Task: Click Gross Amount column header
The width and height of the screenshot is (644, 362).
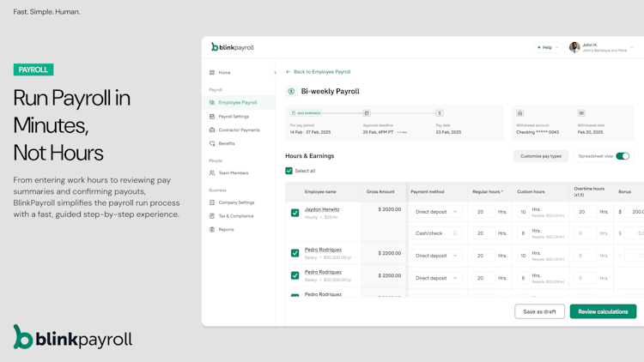Action: coord(380,191)
